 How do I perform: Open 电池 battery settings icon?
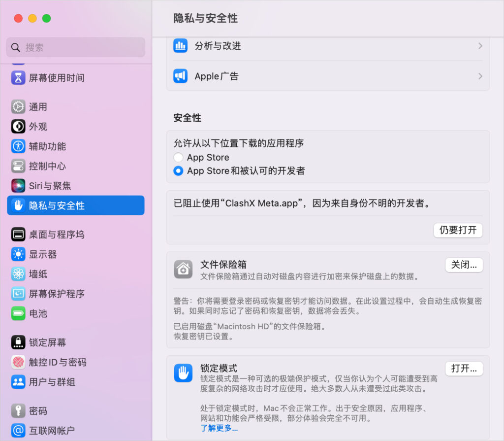coord(17,313)
